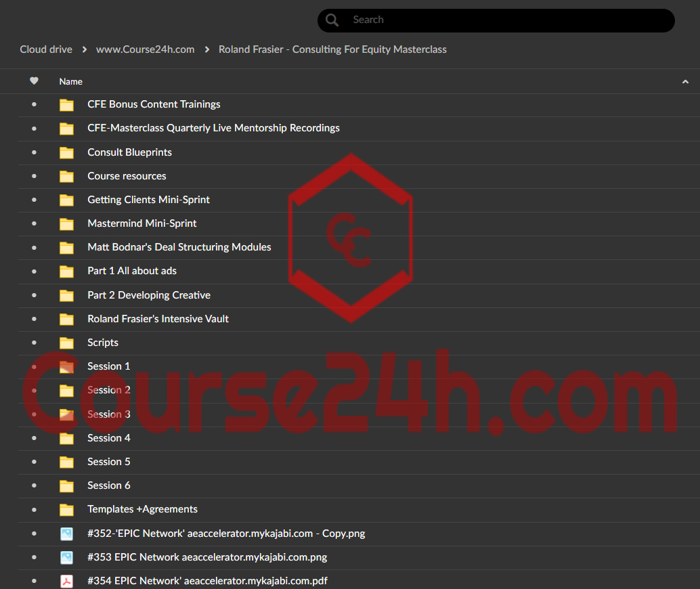700x589 pixels.
Task: Select #352-'EPIC Network' Copy.png file name
Action: pos(226,533)
